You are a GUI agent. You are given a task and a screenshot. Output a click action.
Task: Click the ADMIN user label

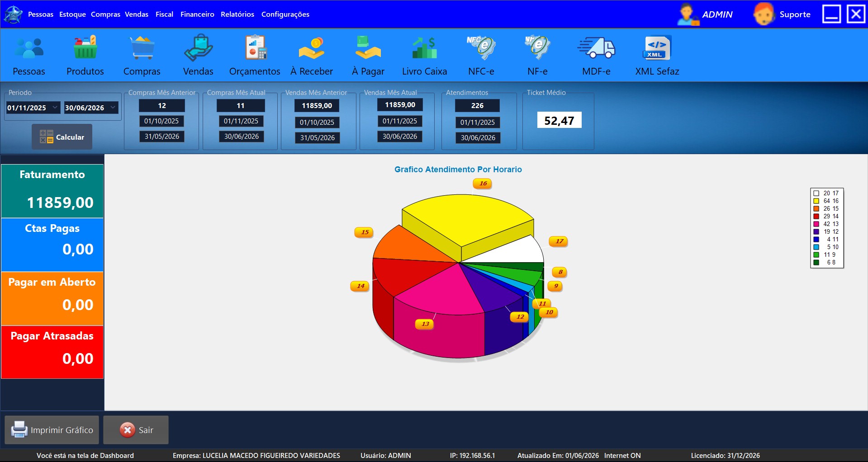click(x=717, y=14)
